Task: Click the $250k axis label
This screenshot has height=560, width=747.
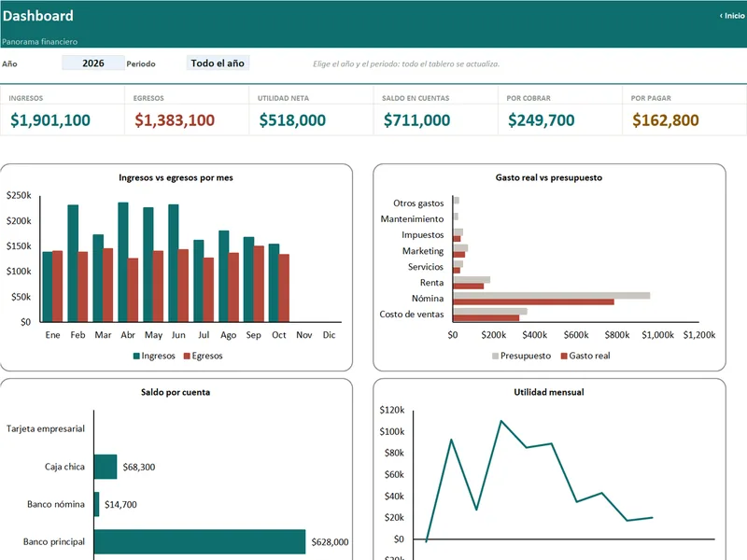Action: tap(19, 195)
